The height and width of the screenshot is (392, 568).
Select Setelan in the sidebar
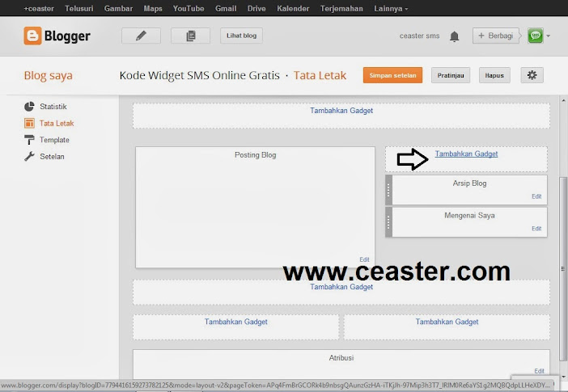52,156
